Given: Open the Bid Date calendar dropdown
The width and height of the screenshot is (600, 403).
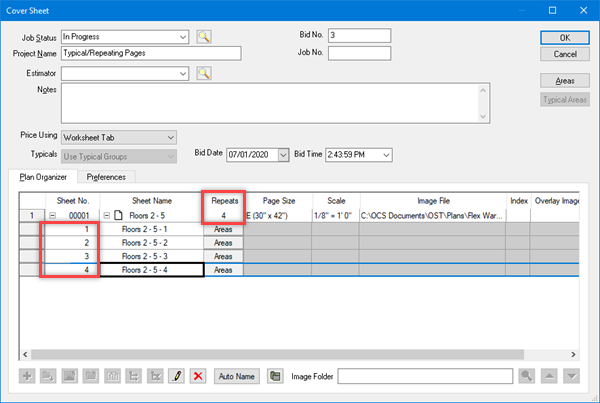Looking at the screenshot, I should 283,155.
